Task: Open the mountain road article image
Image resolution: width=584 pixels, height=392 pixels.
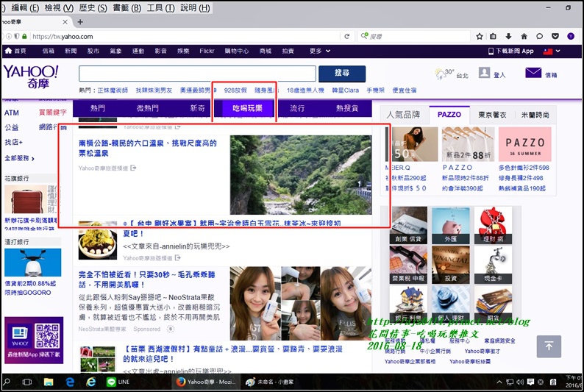Action: coord(301,174)
